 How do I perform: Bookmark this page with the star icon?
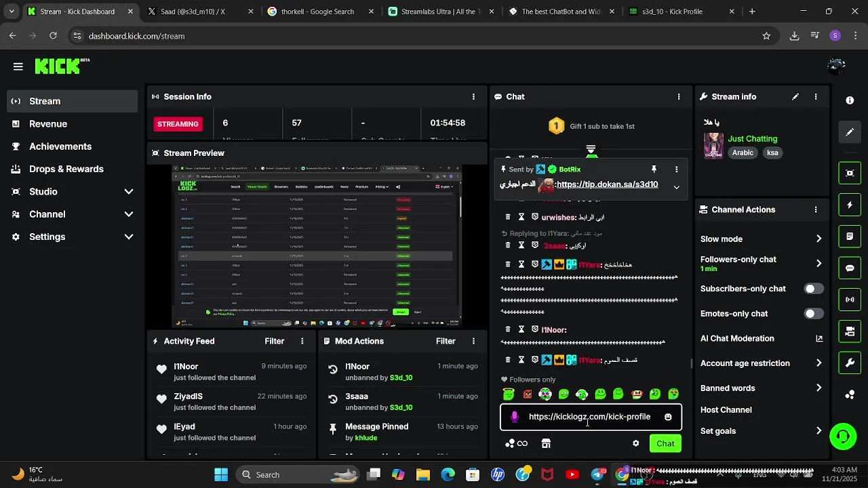[x=766, y=36]
